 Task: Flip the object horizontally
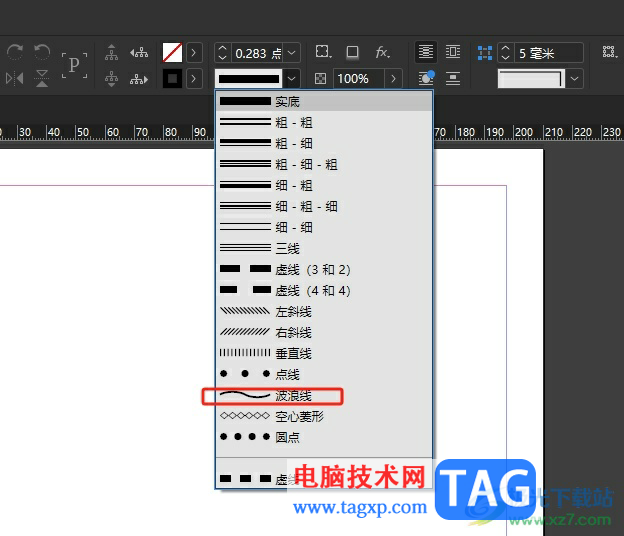pyautogui.click(x=15, y=78)
